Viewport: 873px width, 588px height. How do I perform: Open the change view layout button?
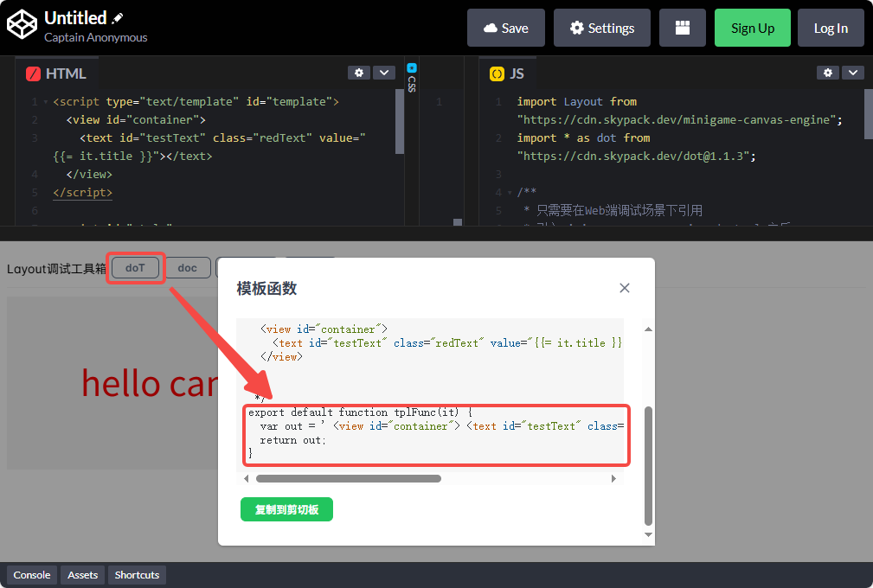[x=683, y=28]
